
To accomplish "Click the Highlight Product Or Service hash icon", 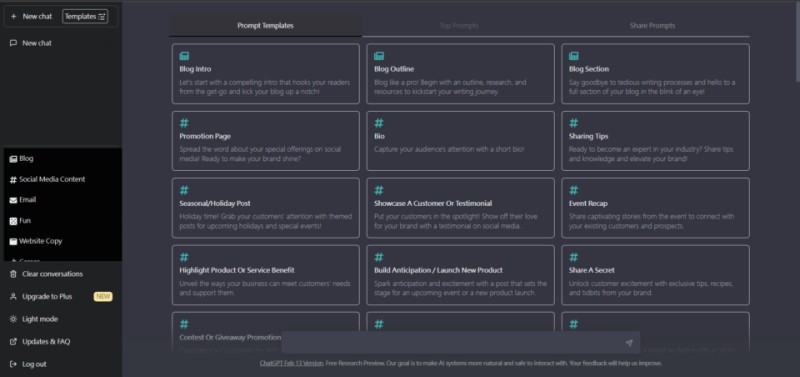I will (x=184, y=257).
